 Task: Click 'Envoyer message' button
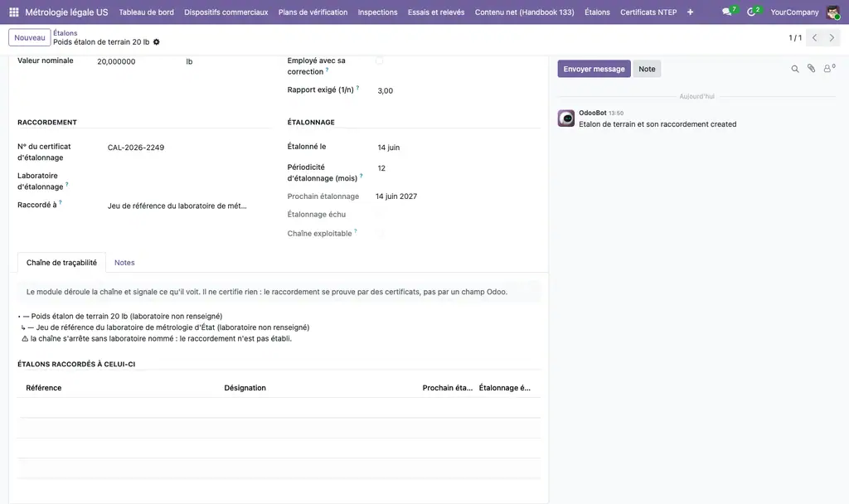(x=594, y=69)
